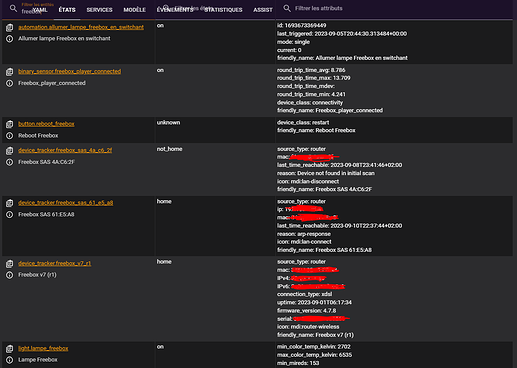The image size is (517, 368).
Task: Select the ASSIST tab
Action: (263, 10)
